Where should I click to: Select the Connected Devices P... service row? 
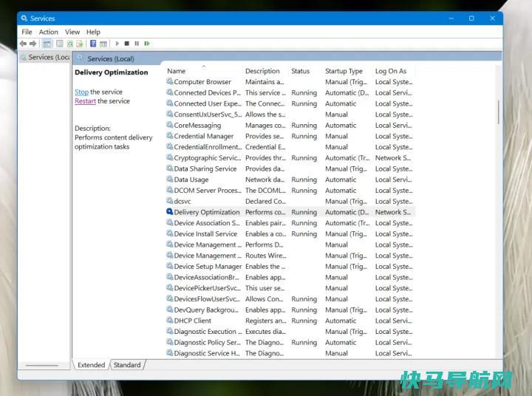pos(290,92)
